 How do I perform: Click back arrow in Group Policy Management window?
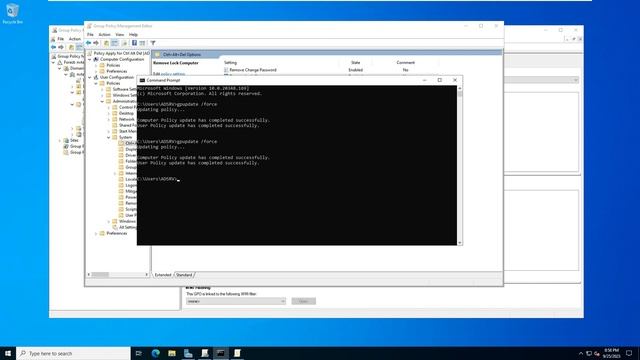(x=53, y=47)
